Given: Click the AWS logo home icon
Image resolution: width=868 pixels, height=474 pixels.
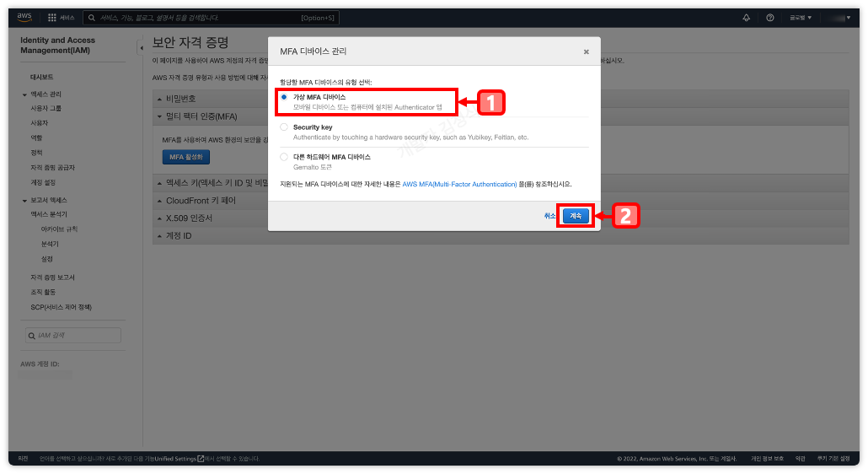Looking at the screenshot, I should click(x=24, y=17).
